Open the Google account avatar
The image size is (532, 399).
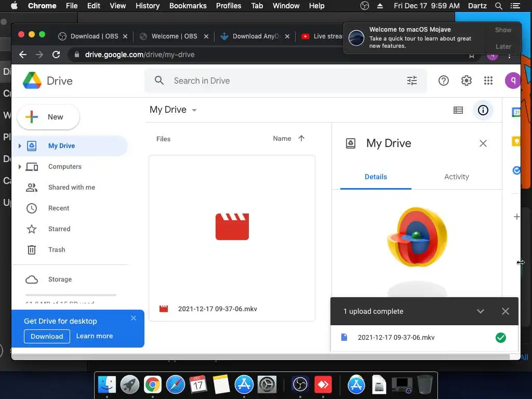point(513,81)
